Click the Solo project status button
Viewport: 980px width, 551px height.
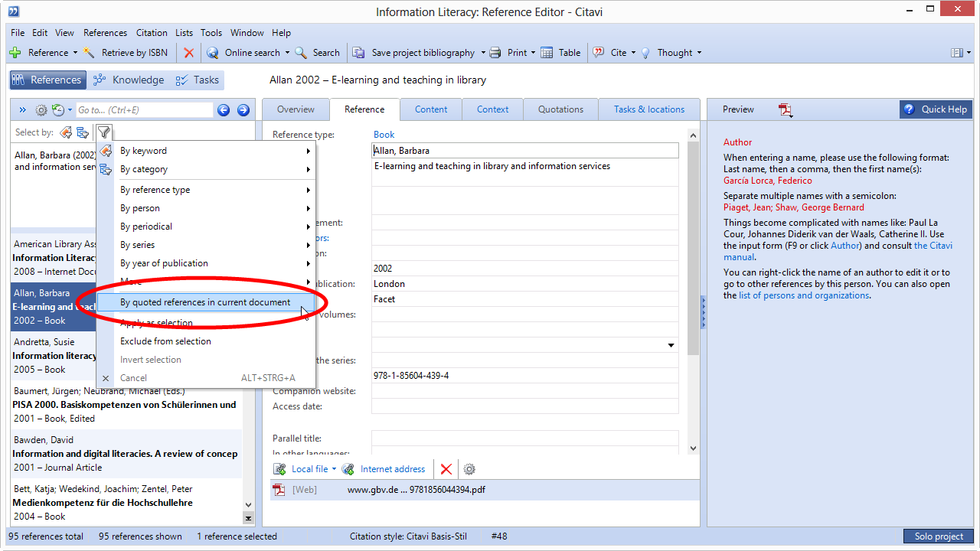pos(939,536)
